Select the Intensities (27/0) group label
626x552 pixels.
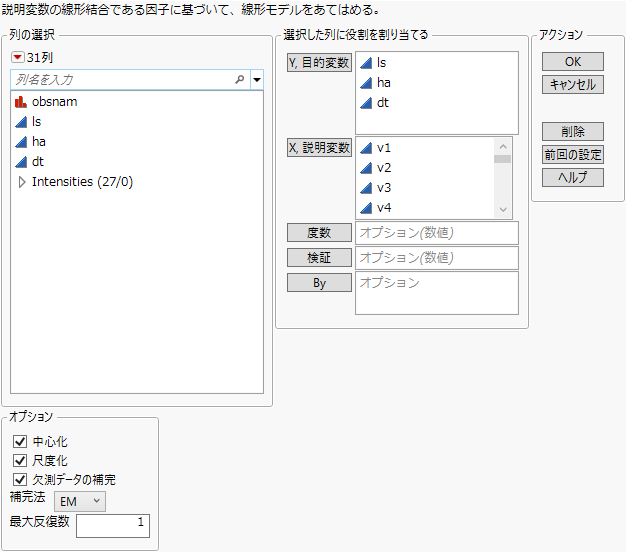83,182
